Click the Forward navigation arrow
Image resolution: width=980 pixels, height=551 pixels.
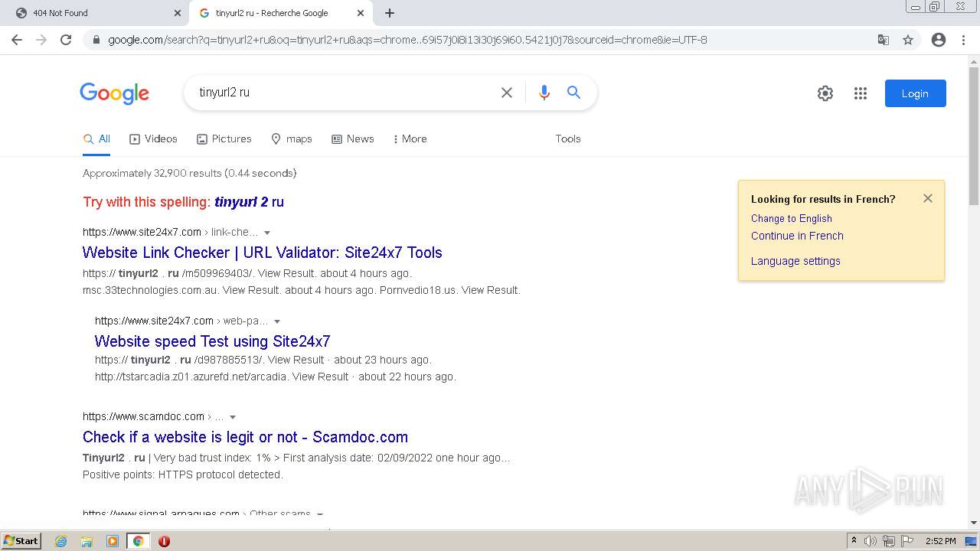coord(41,40)
